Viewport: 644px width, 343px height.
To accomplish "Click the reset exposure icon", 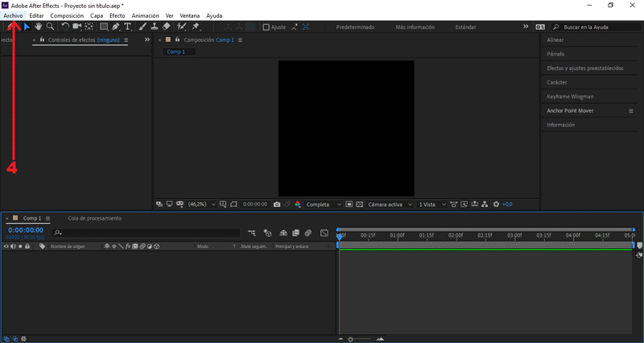I will pyautogui.click(x=496, y=205).
